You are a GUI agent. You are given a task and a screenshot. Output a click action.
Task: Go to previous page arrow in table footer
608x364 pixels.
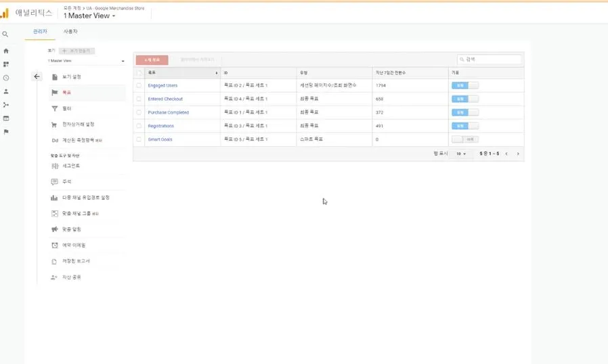click(x=506, y=154)
